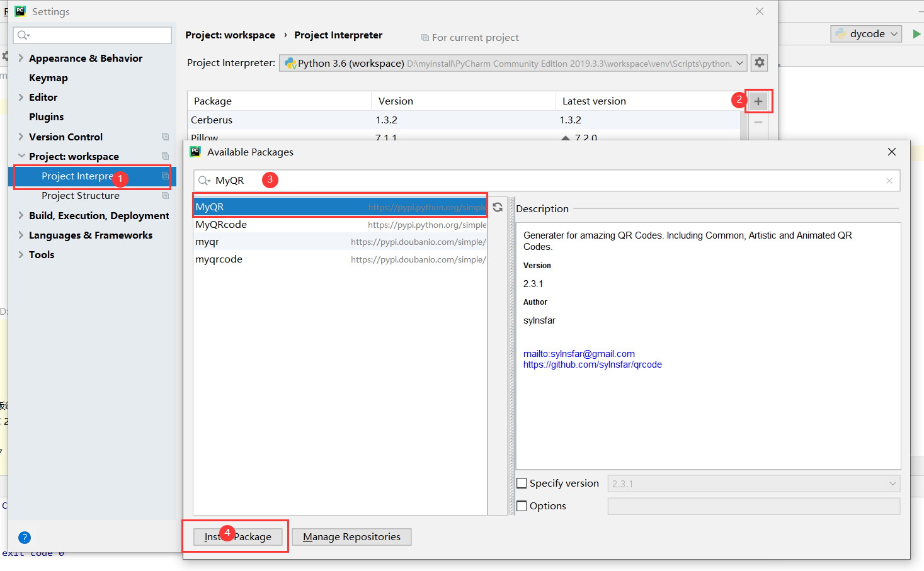The height and width of the screenshot is (571, 924).
Task: Click the search magnifier in Settings search
Action: click(23, 35)
